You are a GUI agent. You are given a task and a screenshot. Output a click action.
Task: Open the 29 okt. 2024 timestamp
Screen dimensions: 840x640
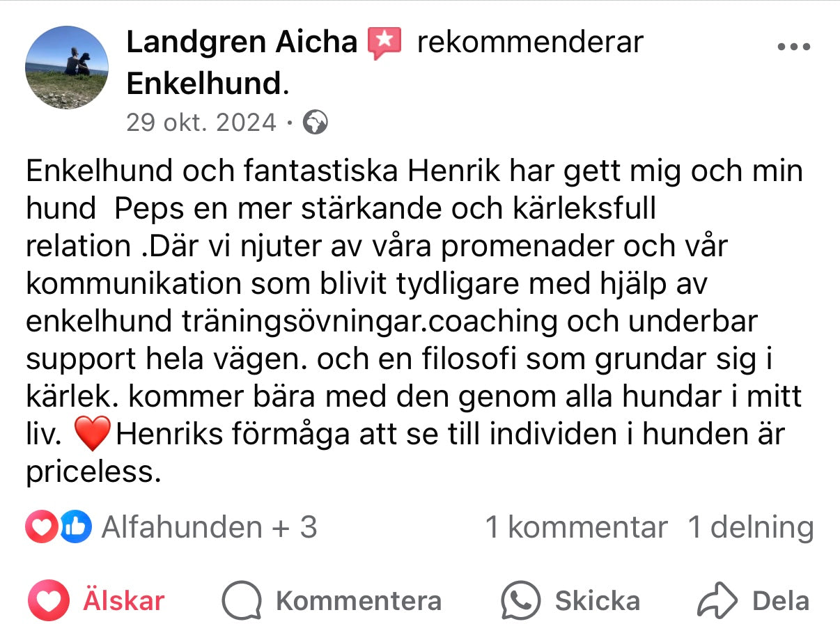tap(201, 123)
